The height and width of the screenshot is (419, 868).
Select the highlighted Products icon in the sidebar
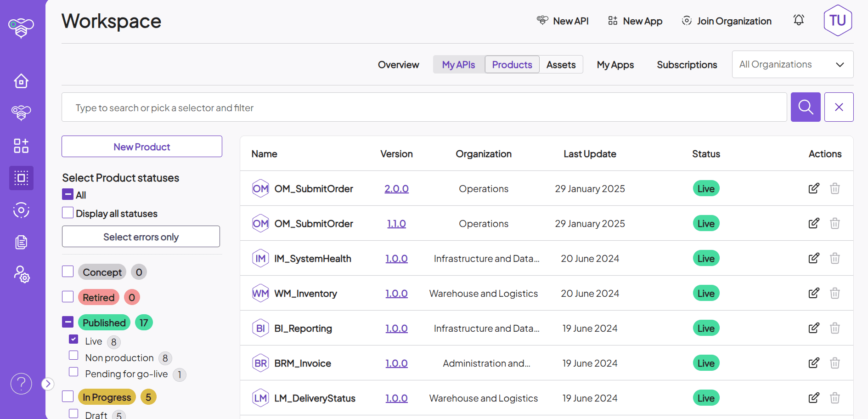coord(21,178)
